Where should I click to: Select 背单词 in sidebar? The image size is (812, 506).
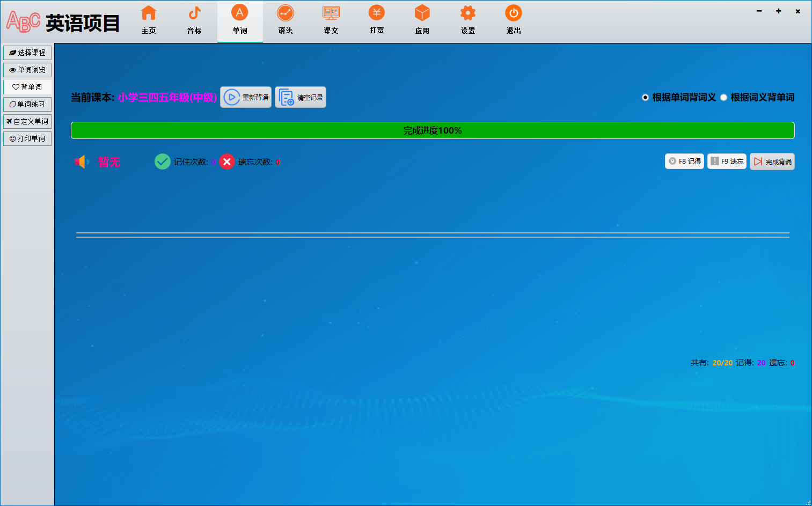pos(27,87)
